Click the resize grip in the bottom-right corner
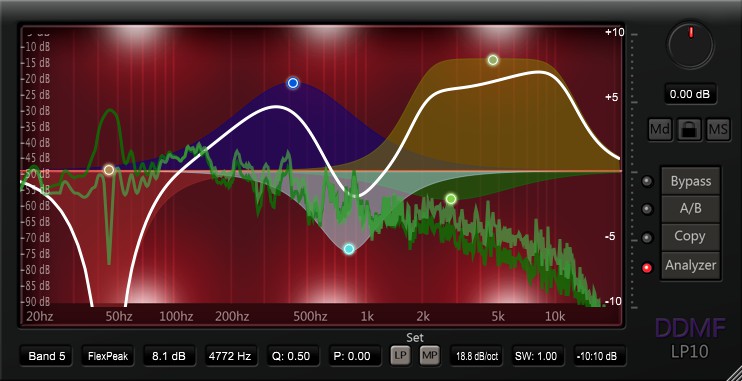 click(x=735, y=374)
